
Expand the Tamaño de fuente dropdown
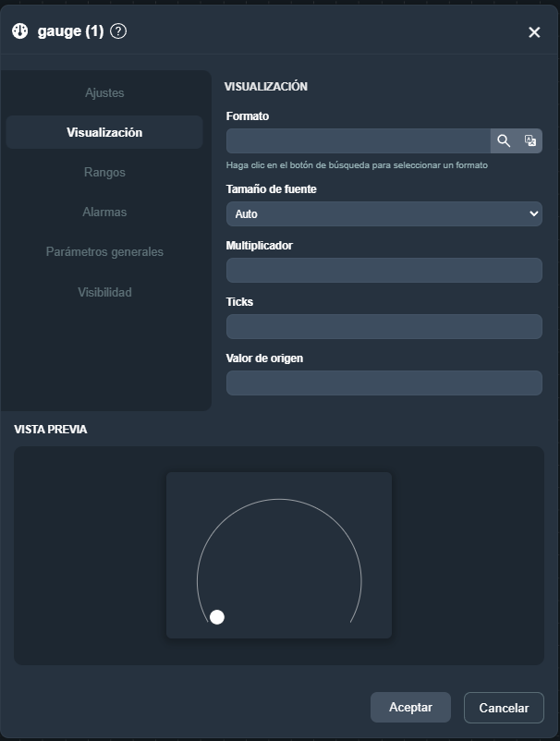coord(383,213)
